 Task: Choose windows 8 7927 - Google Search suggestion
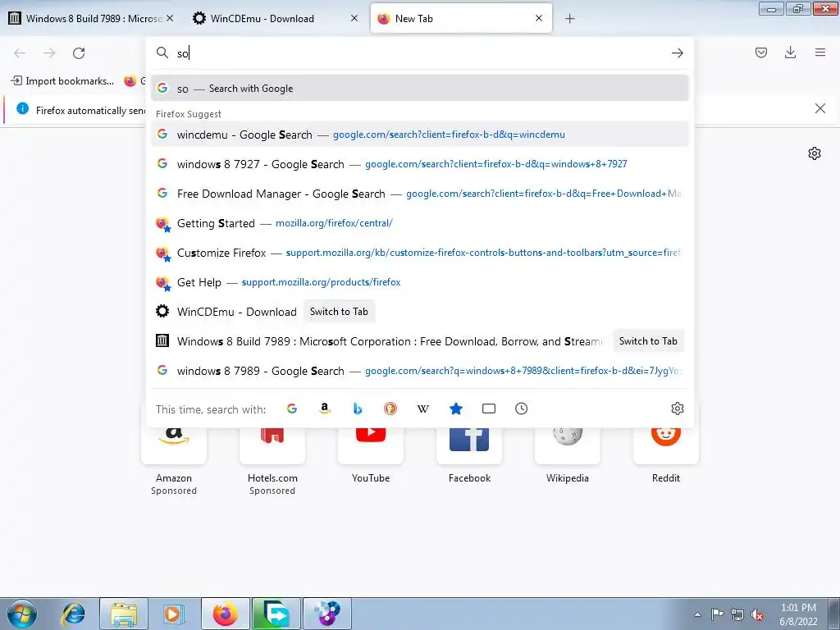(419, 164)
